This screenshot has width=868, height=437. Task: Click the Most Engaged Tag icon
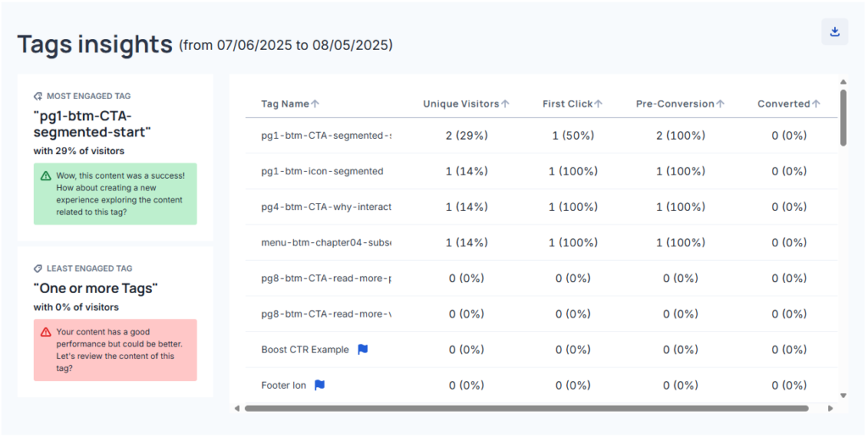[x=38, y=97]
